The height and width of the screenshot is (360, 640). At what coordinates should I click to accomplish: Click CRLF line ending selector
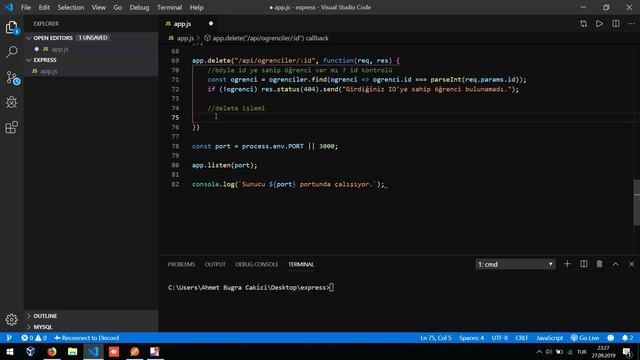[522, 338]
